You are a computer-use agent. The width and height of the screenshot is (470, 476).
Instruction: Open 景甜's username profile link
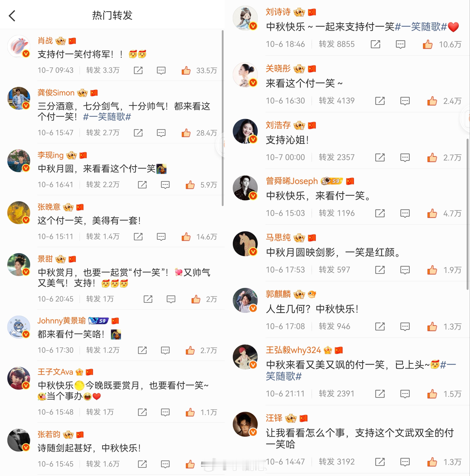coord(45,259)
